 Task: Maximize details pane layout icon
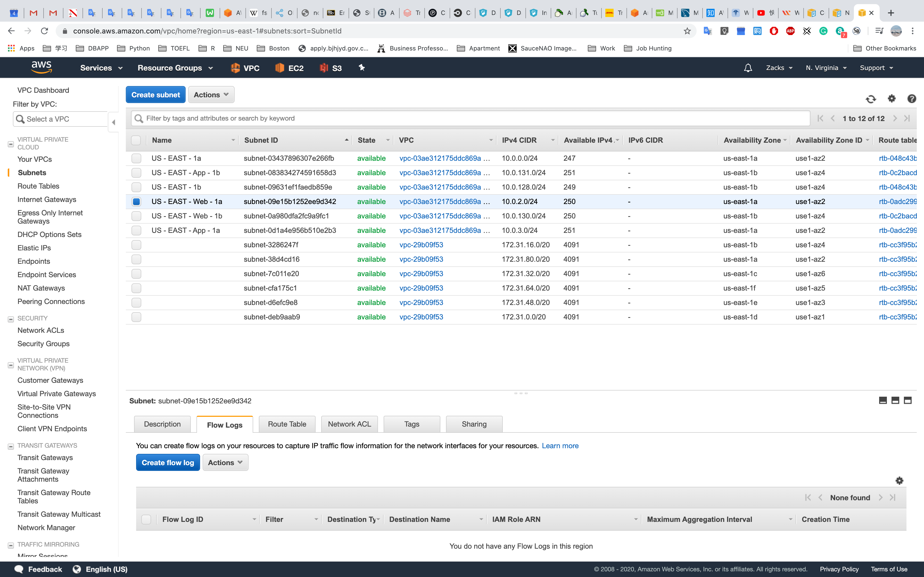click(907, 400)
